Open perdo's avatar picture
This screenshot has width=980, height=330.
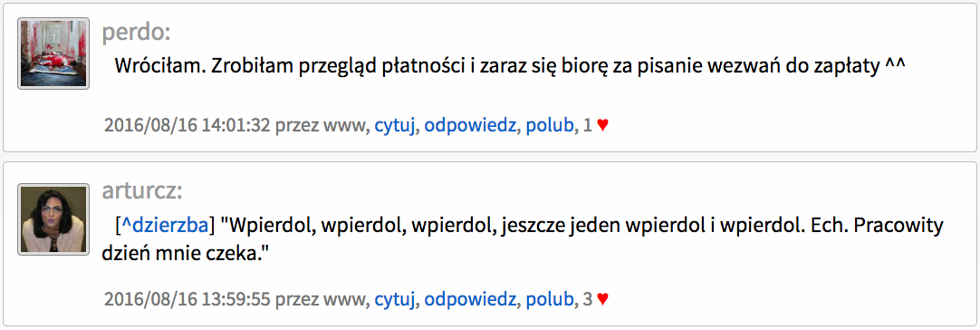click(53, 53)
